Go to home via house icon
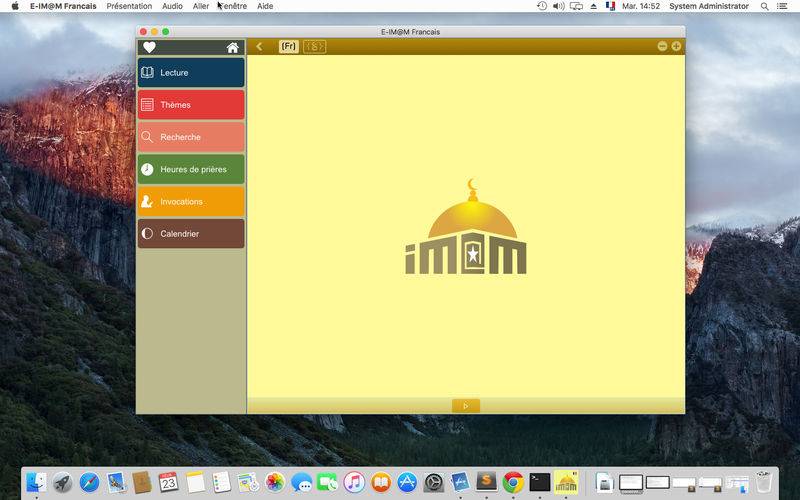The image size is (800, 500). click(x=233, y=47)
